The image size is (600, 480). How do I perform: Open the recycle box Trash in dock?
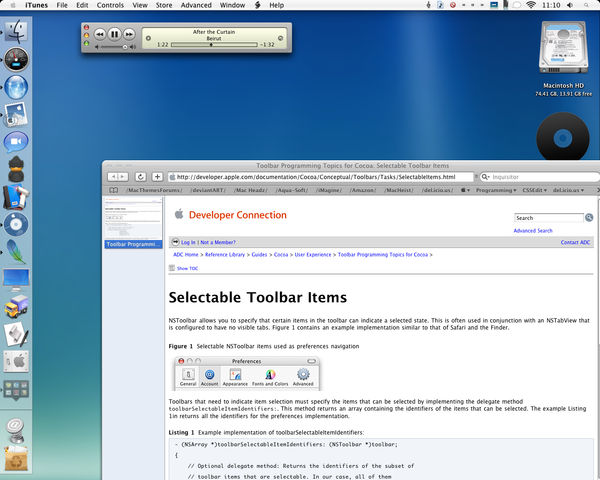coord(16,458)
